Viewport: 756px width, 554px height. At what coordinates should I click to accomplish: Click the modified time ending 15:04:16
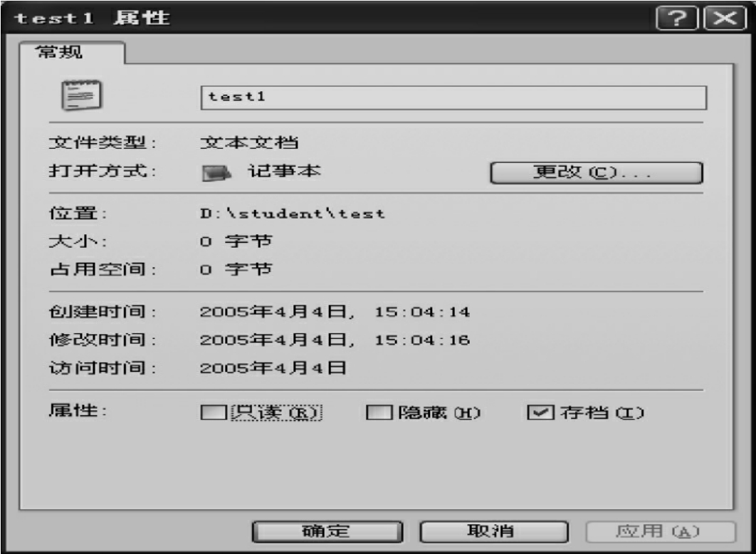(x=335, y=340)
